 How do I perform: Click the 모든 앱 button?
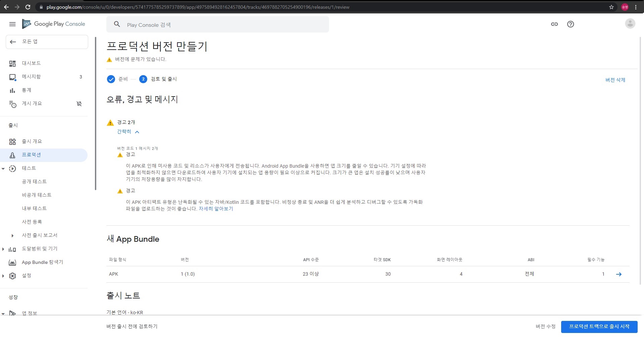coord(47,42)
